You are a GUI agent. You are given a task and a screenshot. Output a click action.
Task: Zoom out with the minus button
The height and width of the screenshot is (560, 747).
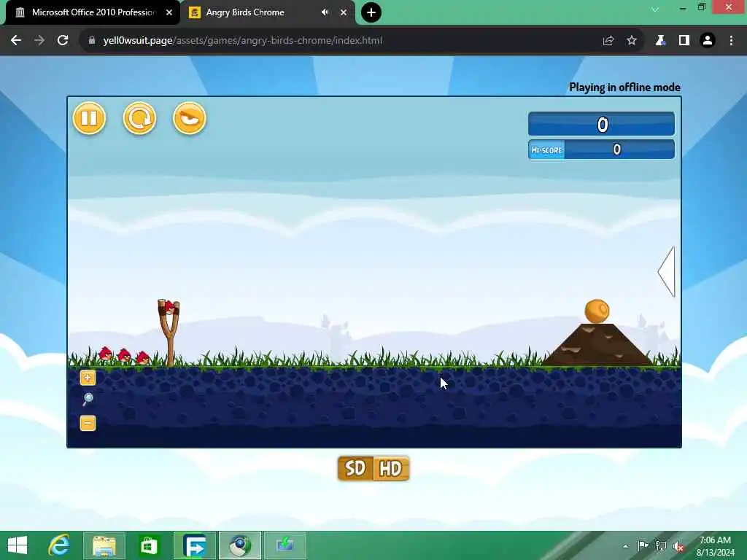[88, 423]
